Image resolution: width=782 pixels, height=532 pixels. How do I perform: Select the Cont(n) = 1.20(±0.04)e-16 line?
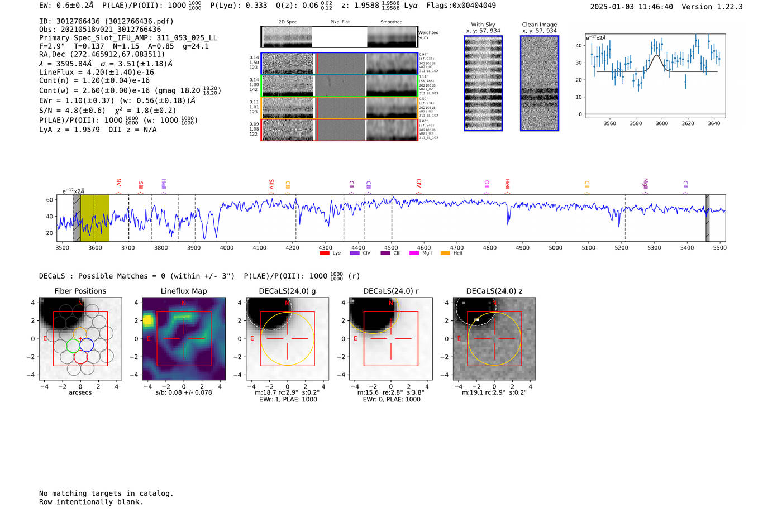pyautogui.click(x=94, y=81)
